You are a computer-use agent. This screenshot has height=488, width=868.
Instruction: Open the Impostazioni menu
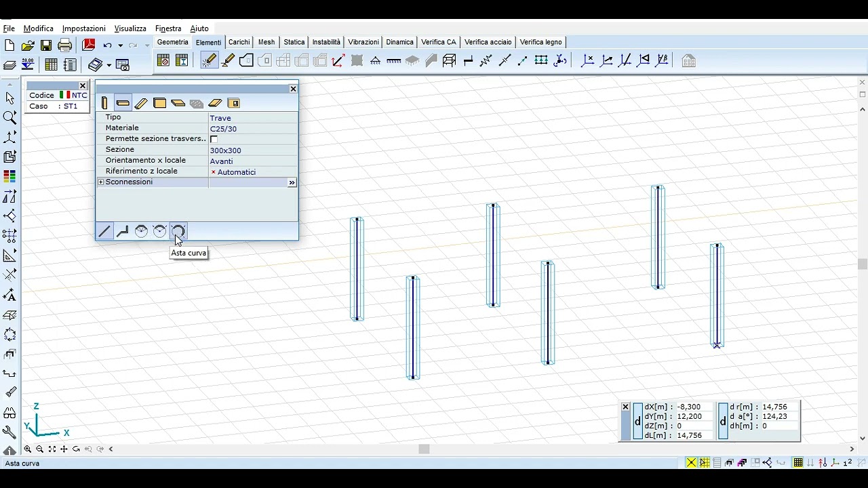pos(84,28)
